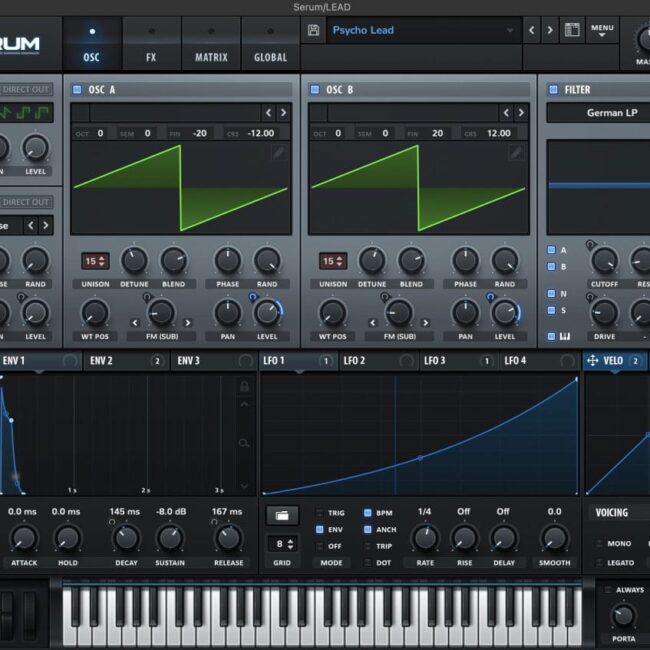Viewport: 650px width, 650px height.
Task: Click the pencil edit icon in OSC A
Action: click(x=279, y=153)
